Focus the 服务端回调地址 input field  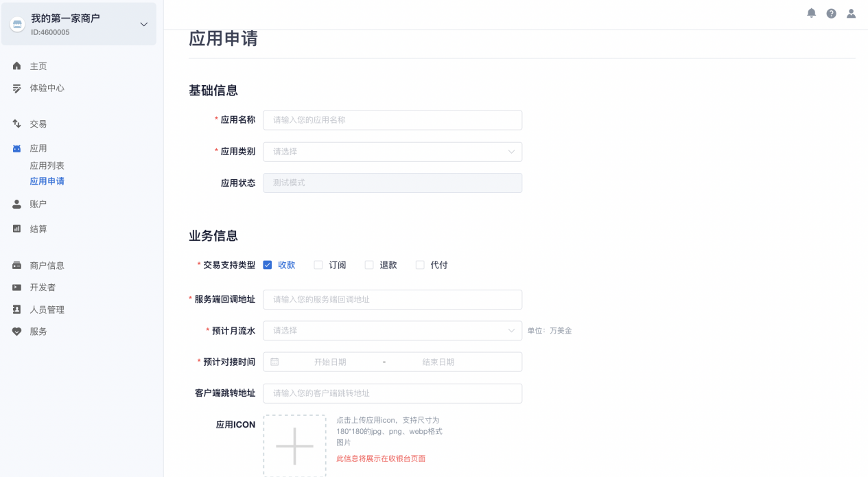tap(392, 300)
